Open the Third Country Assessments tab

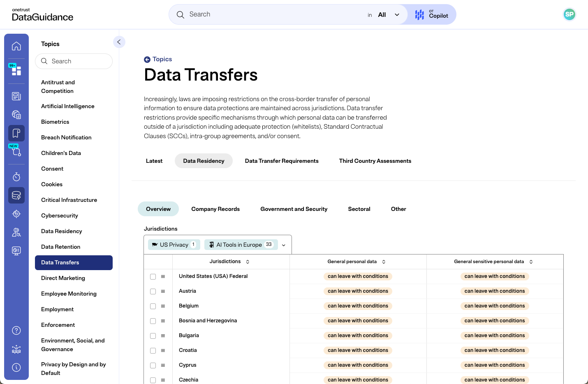click(x=375, y=161)
